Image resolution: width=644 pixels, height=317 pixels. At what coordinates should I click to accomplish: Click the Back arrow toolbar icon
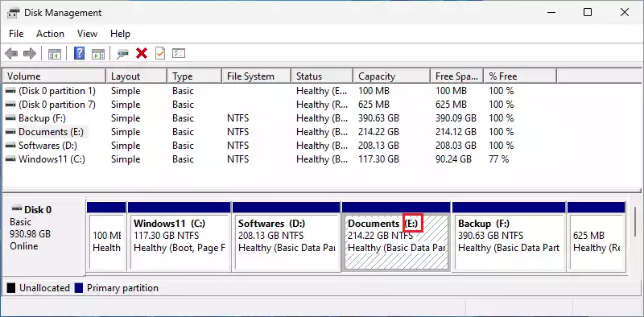pyautogui.click(x=11, y=53)
